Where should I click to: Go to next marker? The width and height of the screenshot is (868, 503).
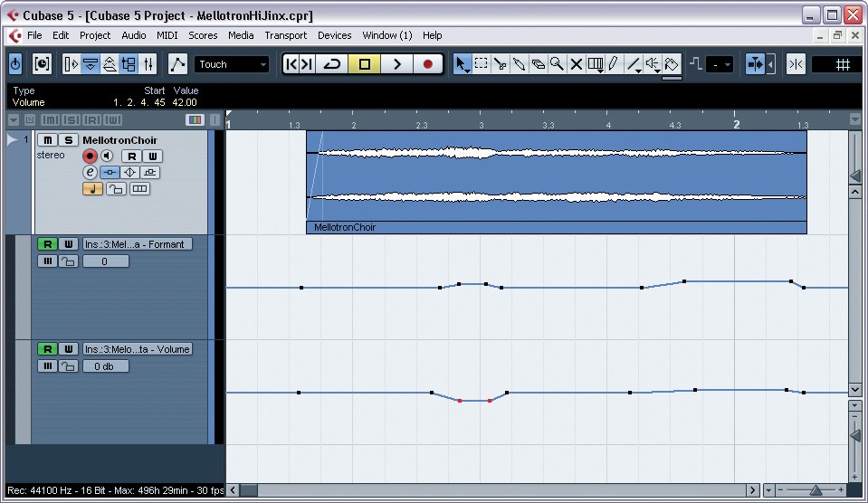click(x=307, y=64)
